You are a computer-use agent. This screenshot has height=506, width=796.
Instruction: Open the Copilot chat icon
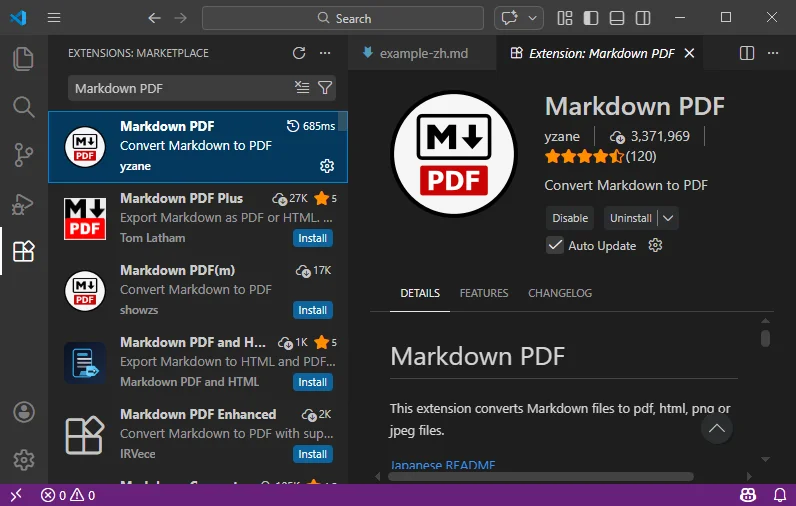[509, 18]
